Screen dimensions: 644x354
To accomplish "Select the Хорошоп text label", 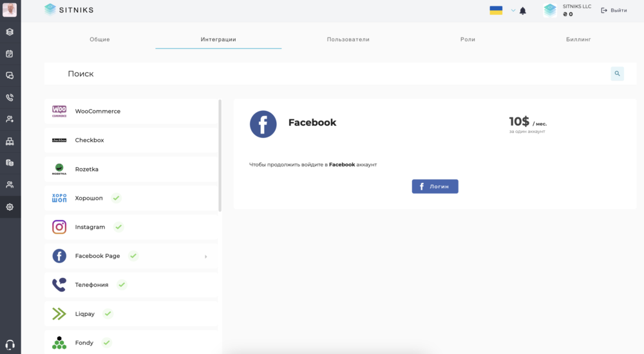I will point(89,198).
